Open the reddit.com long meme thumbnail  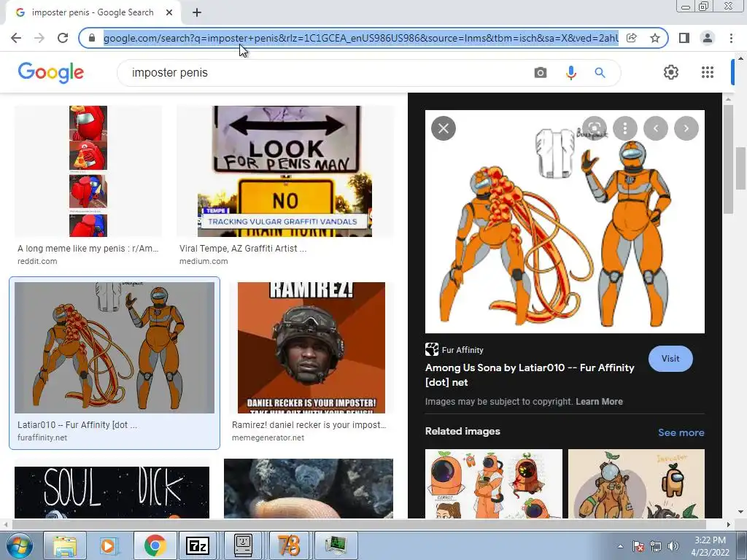88,171
